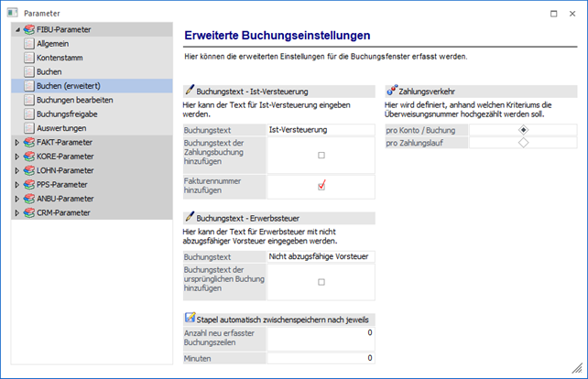588x379 pixels.
Task: Expand the FAKT-Parameter tree node
Action: tap(17, 143)
